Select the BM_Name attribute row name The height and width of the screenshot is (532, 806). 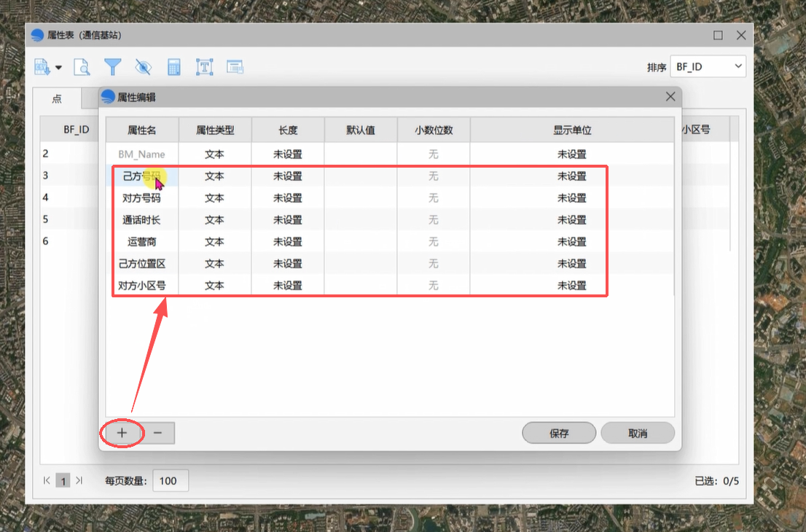[x=142, y=154]
